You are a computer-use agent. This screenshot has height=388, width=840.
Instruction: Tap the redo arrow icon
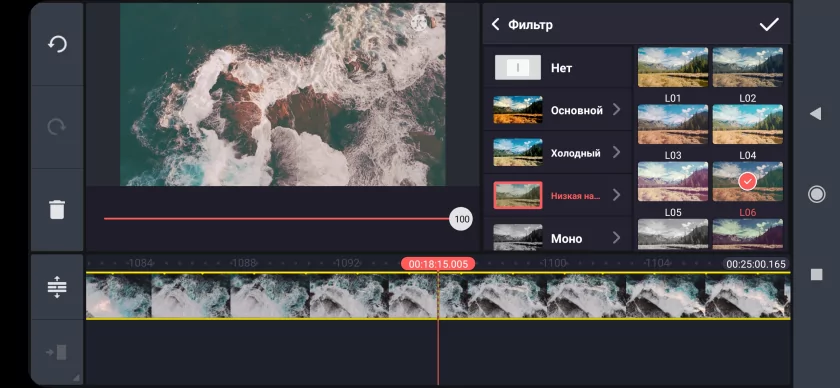(x=57, y=127)
